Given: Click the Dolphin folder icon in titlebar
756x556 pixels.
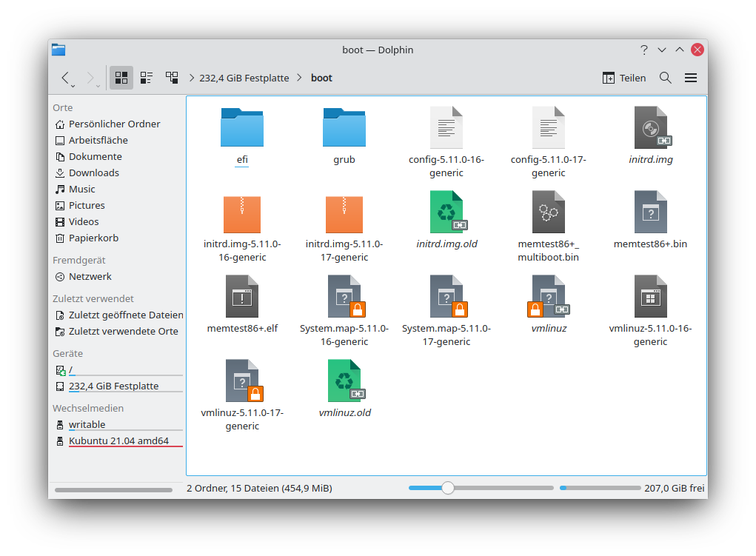Looking at the screenshot, I should 58,50.
